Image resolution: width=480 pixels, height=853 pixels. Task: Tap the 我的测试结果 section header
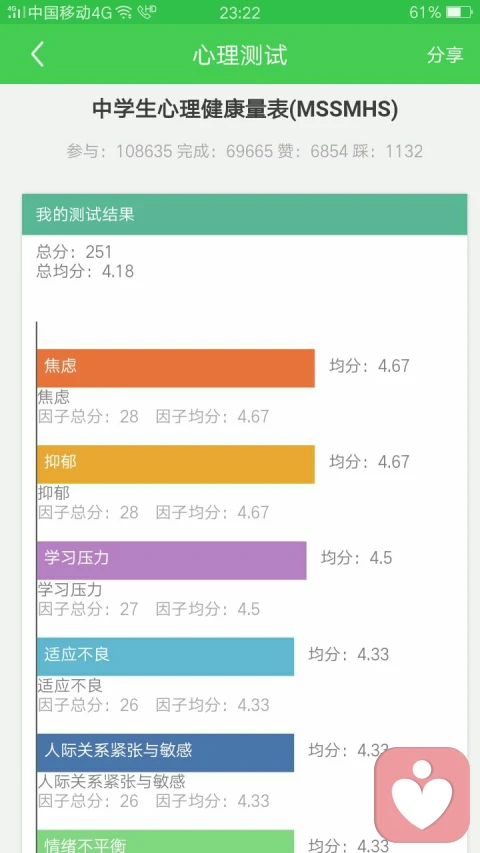(x=244, y=214)
